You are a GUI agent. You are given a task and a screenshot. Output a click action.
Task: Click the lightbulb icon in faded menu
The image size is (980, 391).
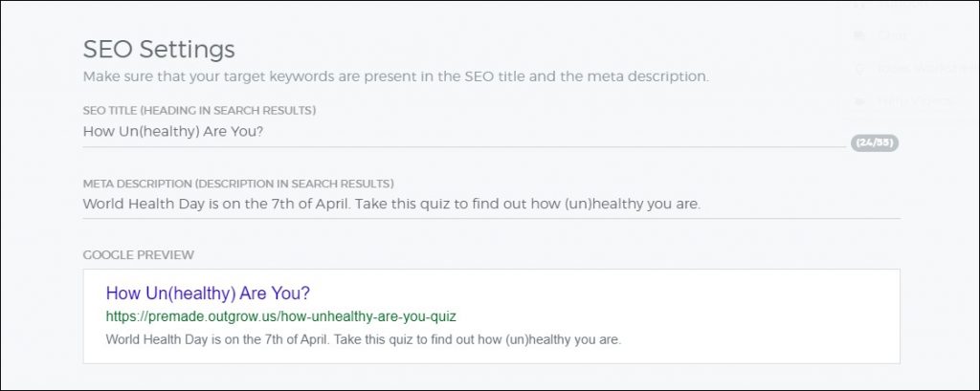tap(859, 69)
